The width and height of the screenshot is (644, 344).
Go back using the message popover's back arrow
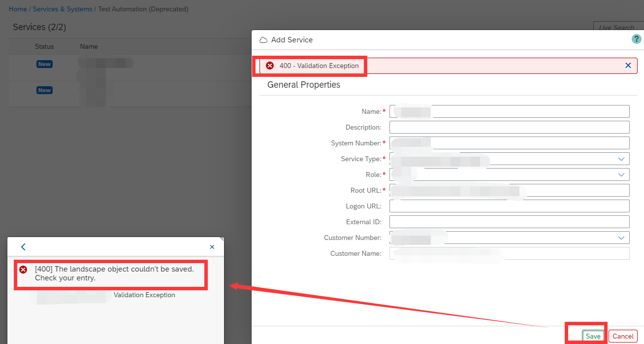pos(23,247)
